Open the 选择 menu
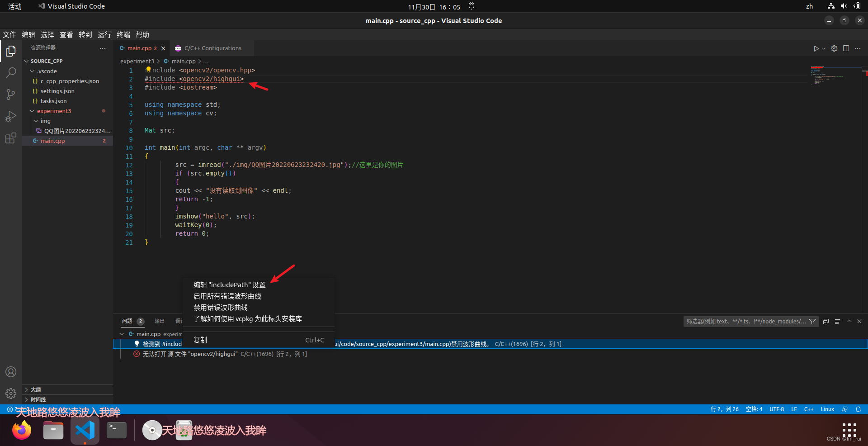The width and height of the screenshot is (868, 446). [47, 35]
